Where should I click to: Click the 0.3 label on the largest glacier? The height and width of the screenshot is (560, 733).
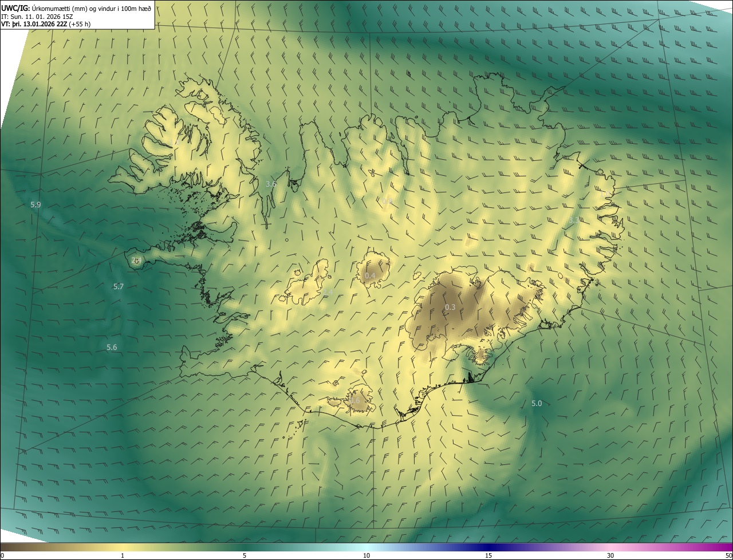[x=450, y=307]
